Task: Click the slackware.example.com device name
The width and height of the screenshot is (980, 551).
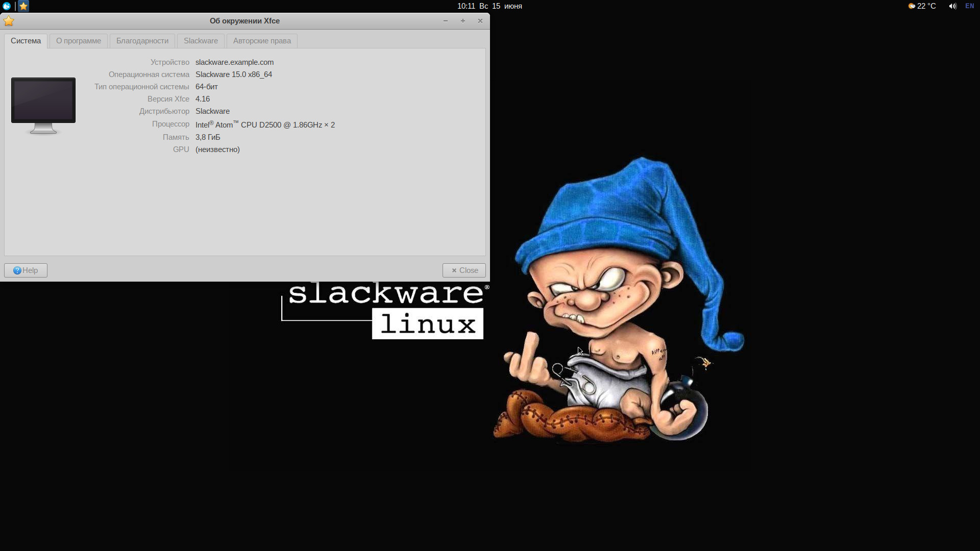Action: (x=234, y=62)
